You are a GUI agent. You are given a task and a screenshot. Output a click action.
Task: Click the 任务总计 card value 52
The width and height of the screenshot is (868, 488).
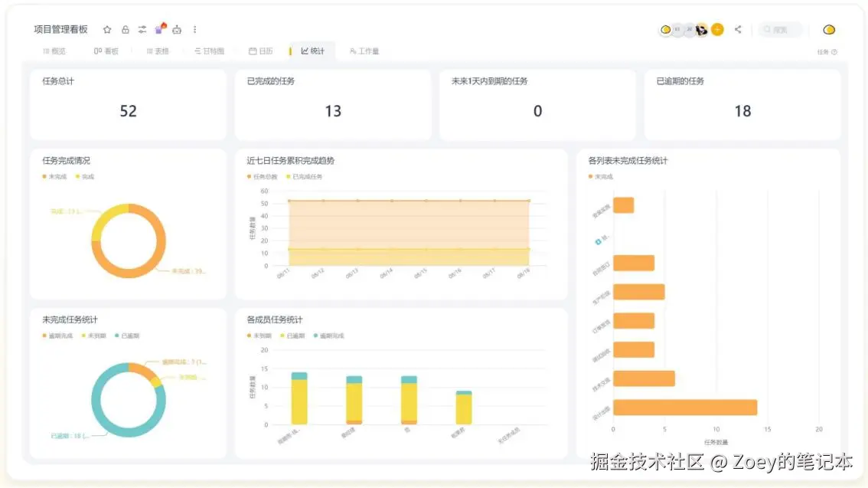(x=128, y=111)
